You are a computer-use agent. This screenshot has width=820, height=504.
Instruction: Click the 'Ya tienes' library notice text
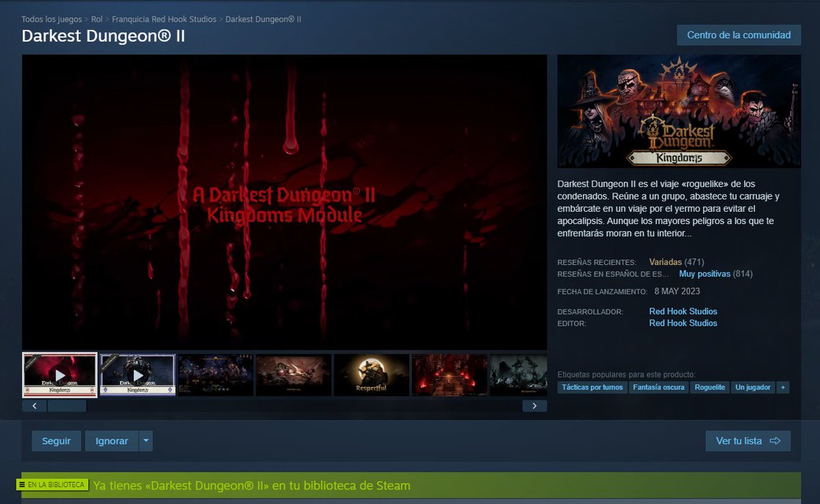(x=251, y=486)
